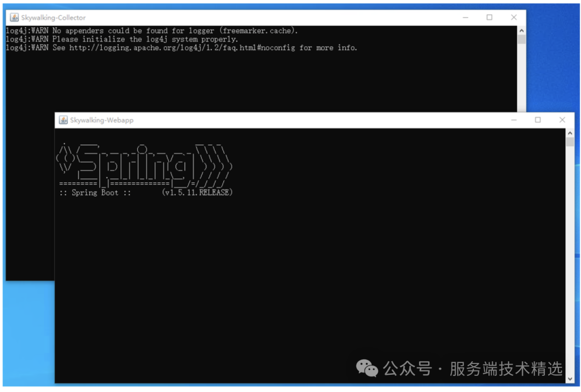Click the "(v1.5.11.RELEASE)" version text
This screenshot has width=581, height=392.
(x=197, y=193)
